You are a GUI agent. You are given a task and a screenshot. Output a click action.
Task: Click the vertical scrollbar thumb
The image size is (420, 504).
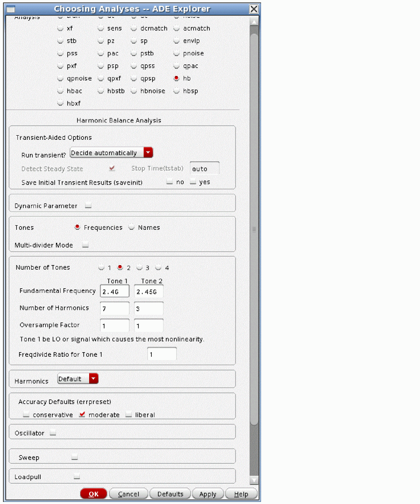point(254,228)
